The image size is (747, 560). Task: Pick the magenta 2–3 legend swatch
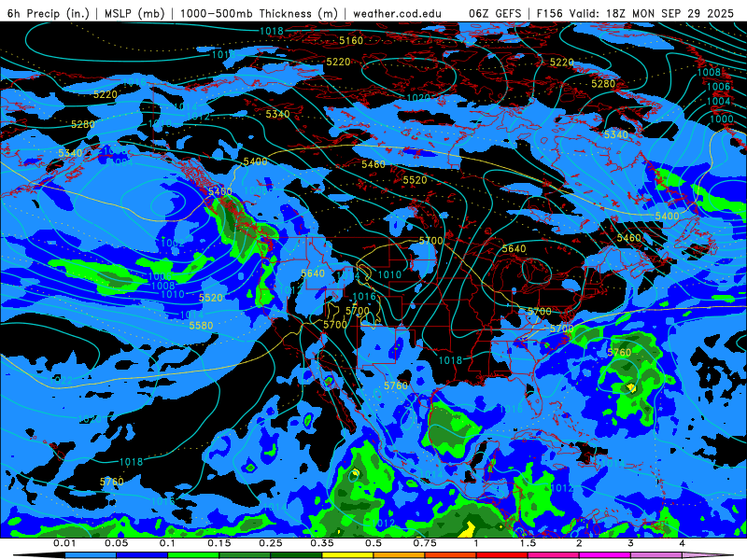point(605,555)
